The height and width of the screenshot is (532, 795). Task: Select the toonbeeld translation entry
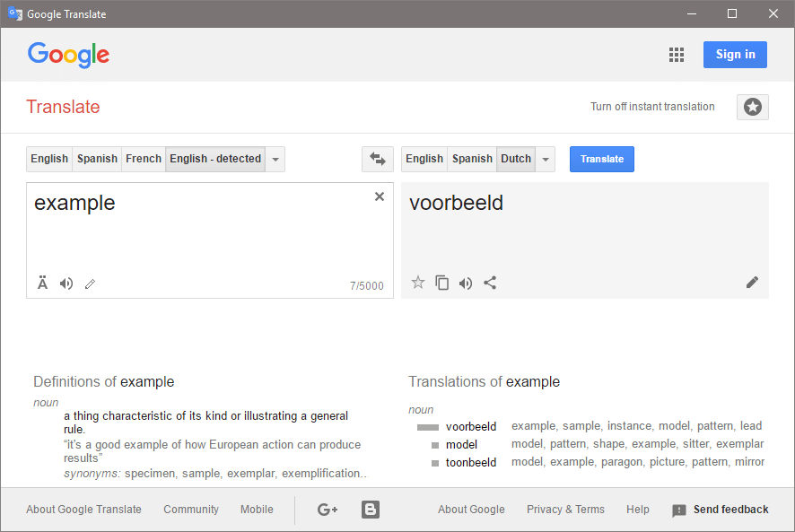point(471,463)
